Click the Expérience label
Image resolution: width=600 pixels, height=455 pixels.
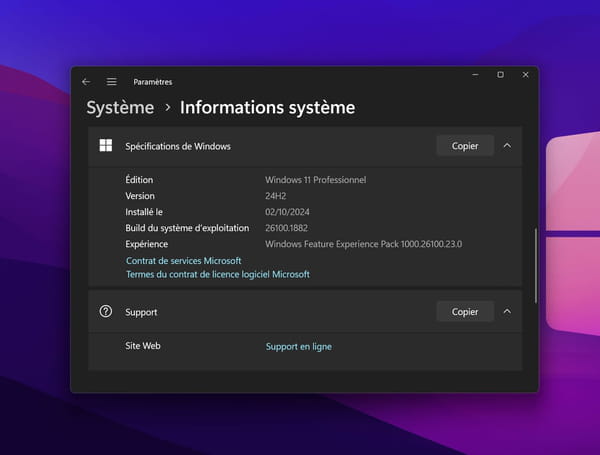tap(147, 244)
